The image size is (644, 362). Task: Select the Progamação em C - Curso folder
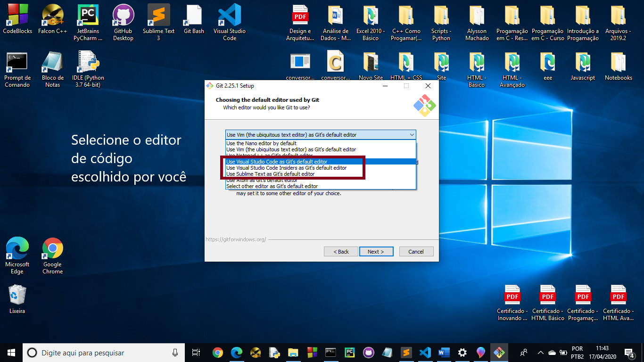547,22
